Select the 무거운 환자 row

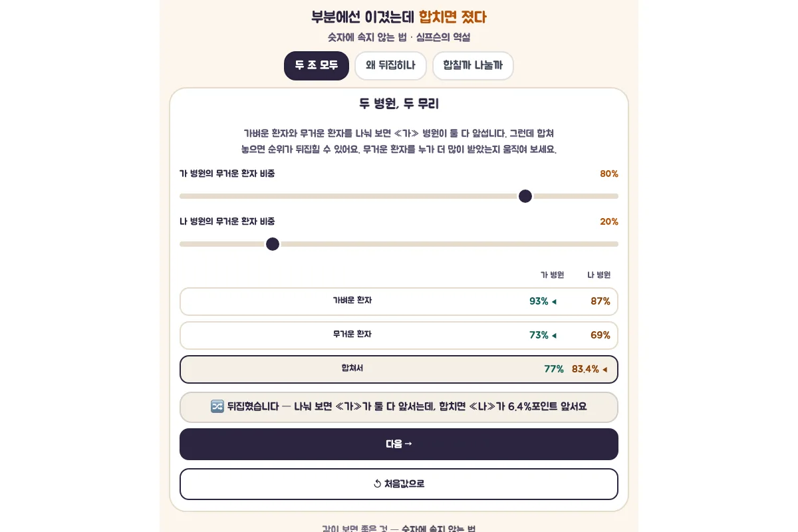(399, 335)
